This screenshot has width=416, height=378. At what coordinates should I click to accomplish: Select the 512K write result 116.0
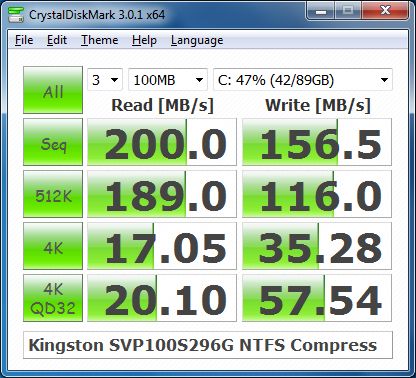pos(317,194)
